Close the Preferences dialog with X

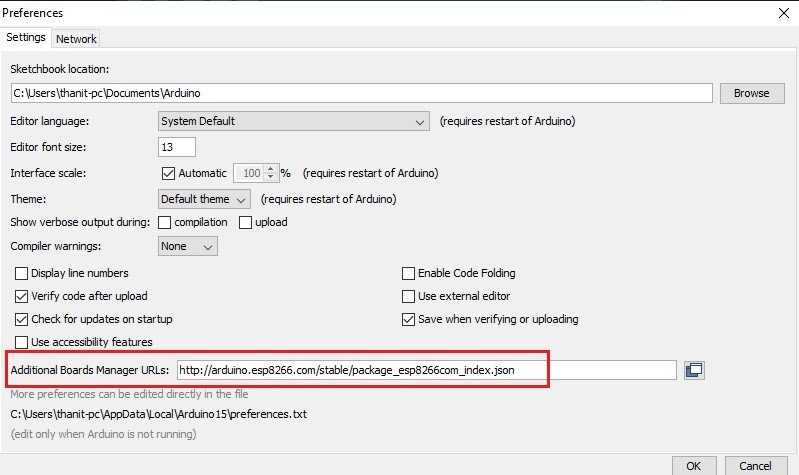click(781, 13)
